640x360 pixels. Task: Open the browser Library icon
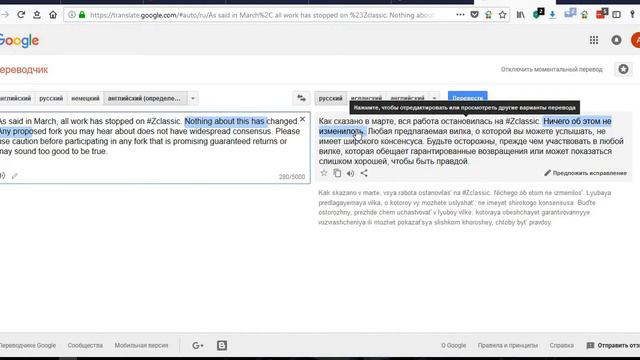pyautogui.click(x=520, y=15)
